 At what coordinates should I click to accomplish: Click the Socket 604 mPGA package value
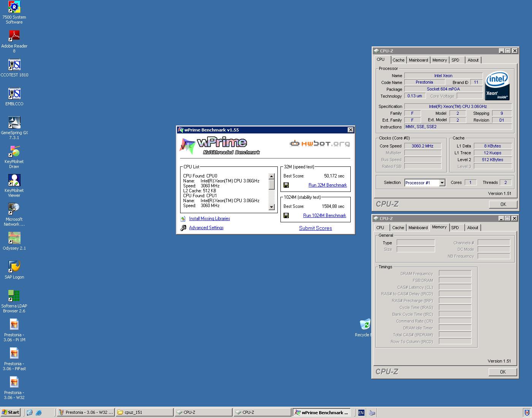coord(443,89)
